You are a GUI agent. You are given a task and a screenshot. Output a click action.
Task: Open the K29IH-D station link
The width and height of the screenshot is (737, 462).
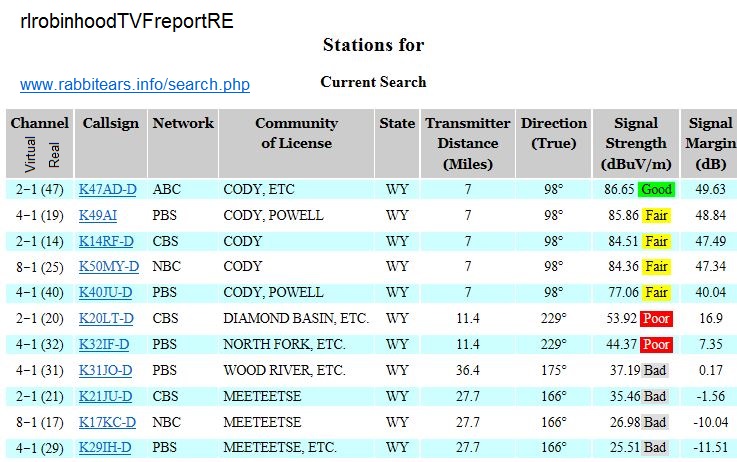105,448
